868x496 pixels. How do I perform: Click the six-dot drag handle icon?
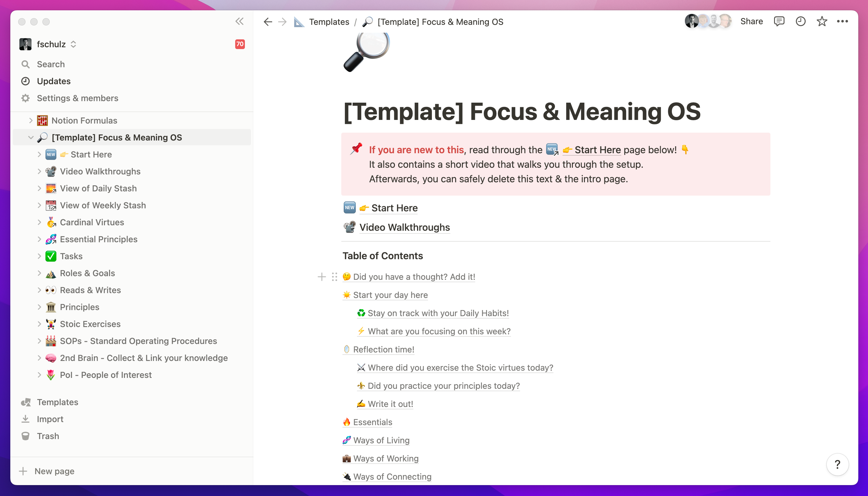pyautogui.click(x=335, y=277)
